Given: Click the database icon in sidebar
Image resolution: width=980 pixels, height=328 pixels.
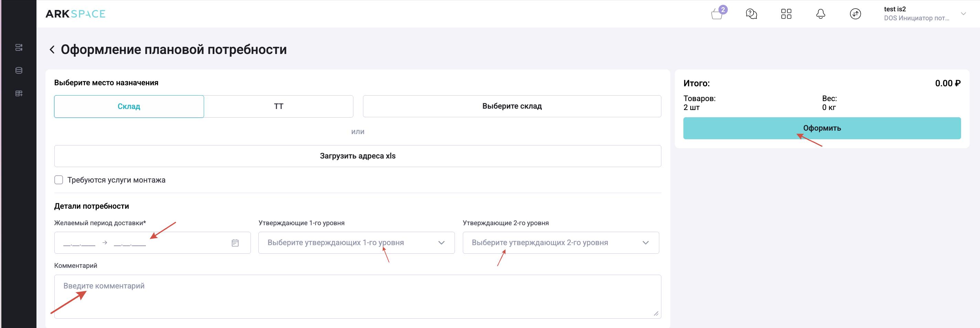Looking at the screenshot, I should point(19,70).
